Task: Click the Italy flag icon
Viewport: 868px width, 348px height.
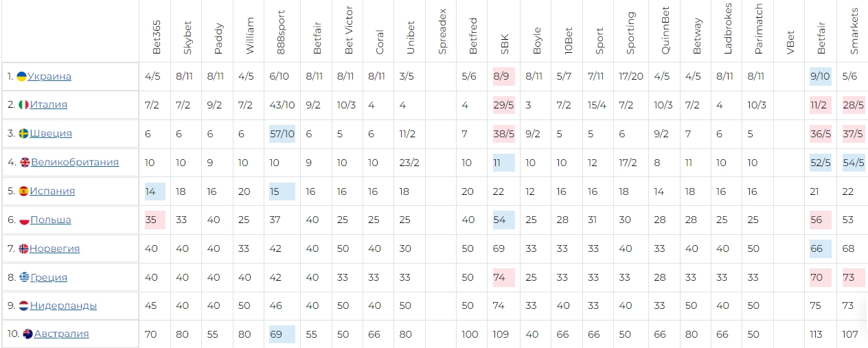Action: click(23, 105)
